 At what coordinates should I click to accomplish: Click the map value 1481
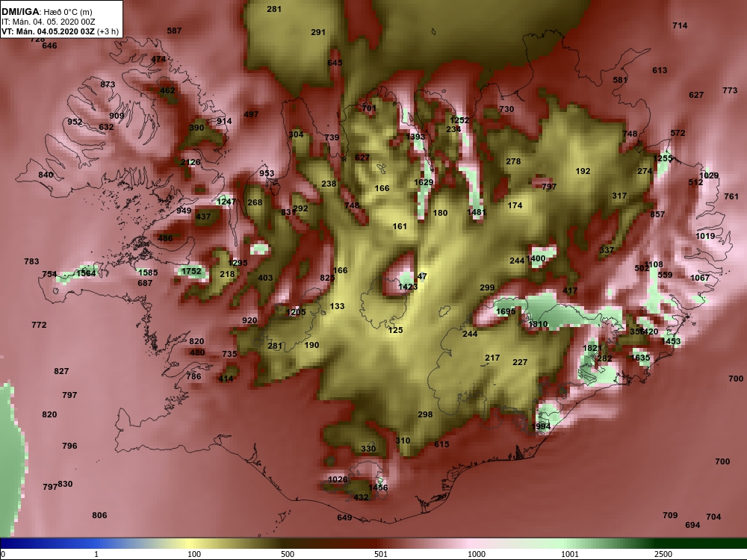[x=477, y=212]
